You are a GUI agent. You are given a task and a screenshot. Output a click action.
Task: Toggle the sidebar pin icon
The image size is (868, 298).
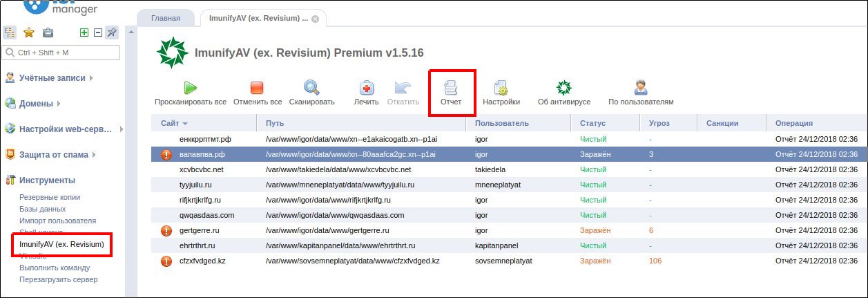tap(112, 32)
